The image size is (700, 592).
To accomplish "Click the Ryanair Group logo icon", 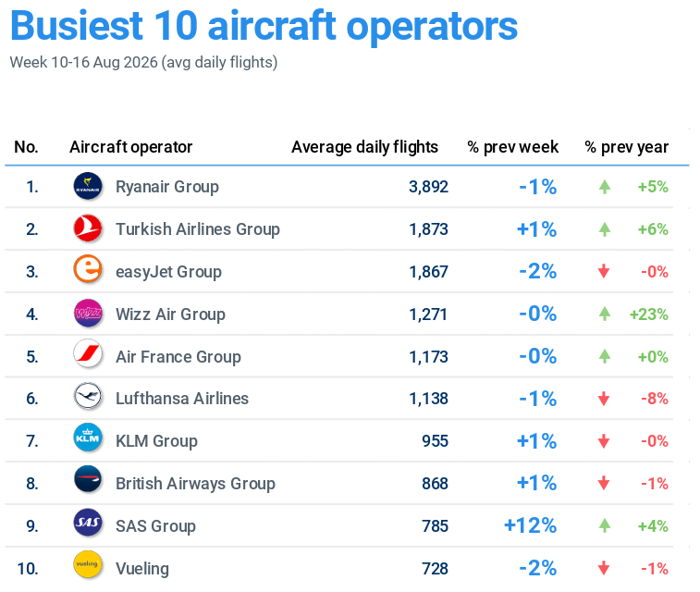I will click(88, 186).
